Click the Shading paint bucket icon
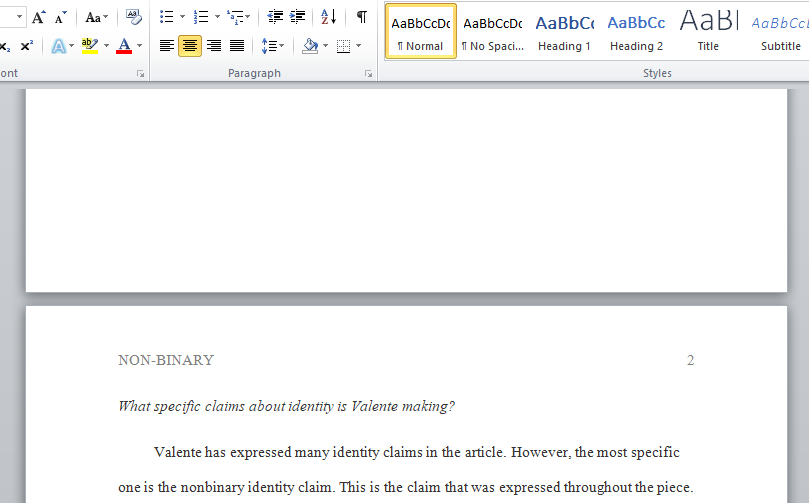This screenshot has height=503, width=809. tap(310, 46)
